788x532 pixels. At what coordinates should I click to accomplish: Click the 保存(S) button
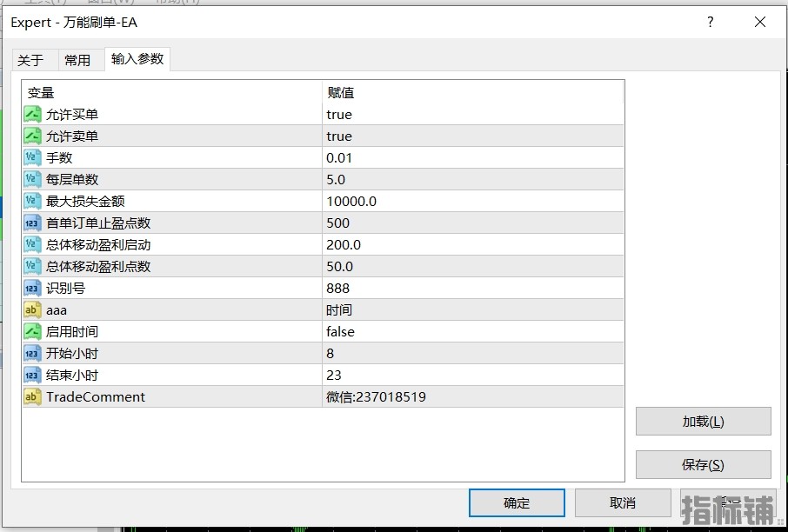[703, 465]
